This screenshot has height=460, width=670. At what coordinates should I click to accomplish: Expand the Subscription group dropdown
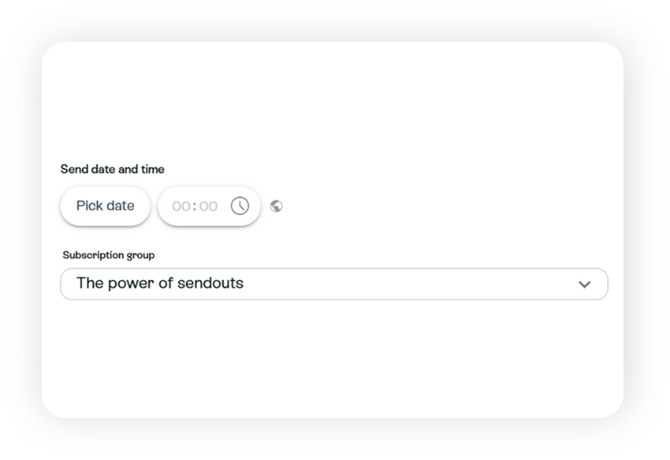click(x=333, y=284)
